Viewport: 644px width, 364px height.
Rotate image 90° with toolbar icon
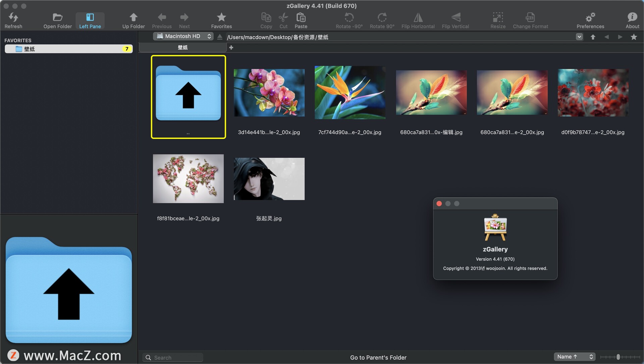click(x=382, y=17)
